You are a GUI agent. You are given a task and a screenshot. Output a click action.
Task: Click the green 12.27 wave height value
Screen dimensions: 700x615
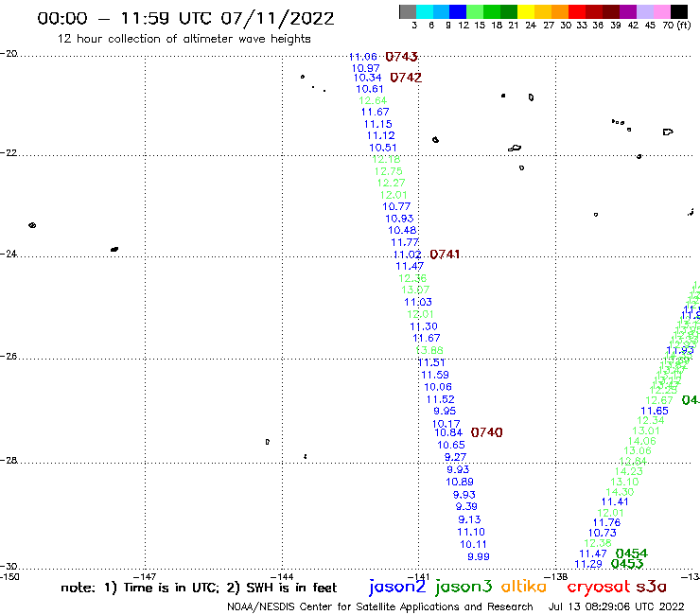click(391, 183)
